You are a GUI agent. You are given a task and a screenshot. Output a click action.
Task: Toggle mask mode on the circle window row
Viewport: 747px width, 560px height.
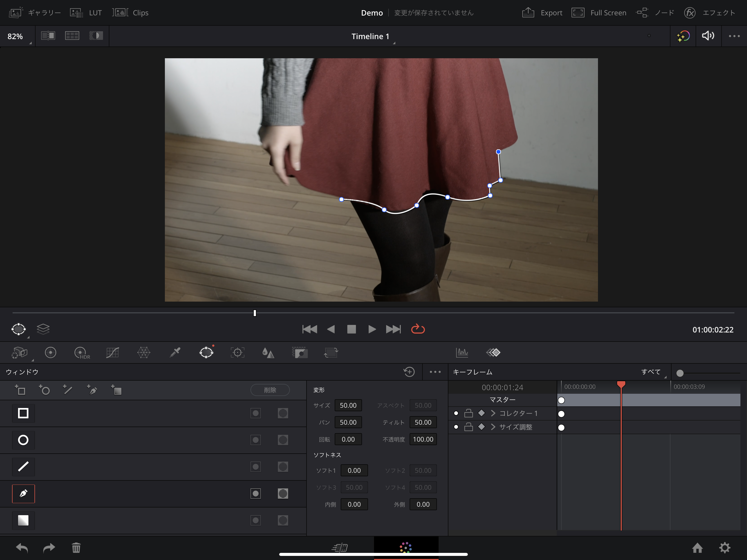coord(283,440)
